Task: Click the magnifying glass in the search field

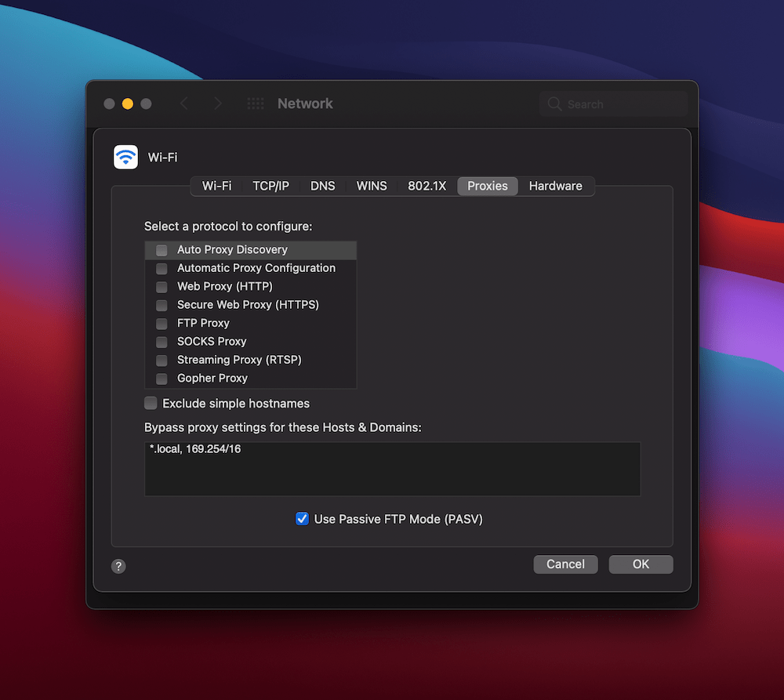Action: click(x=554, y=103)
